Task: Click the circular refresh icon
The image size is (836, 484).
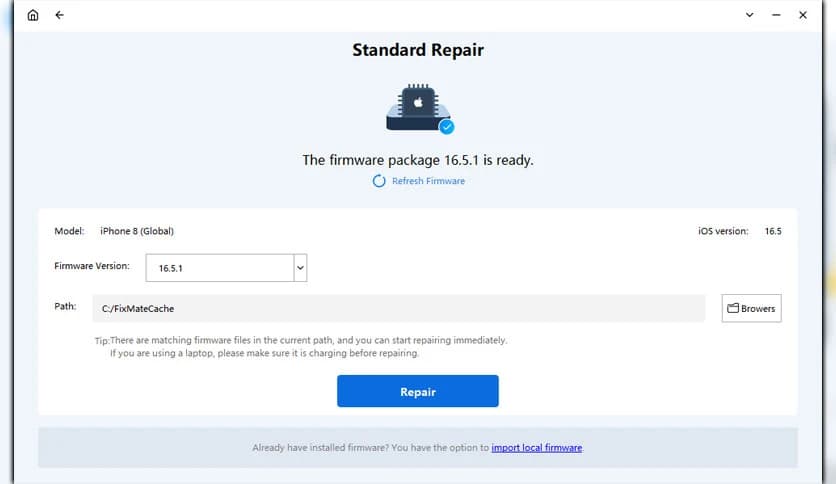Action: click(379, 181)
